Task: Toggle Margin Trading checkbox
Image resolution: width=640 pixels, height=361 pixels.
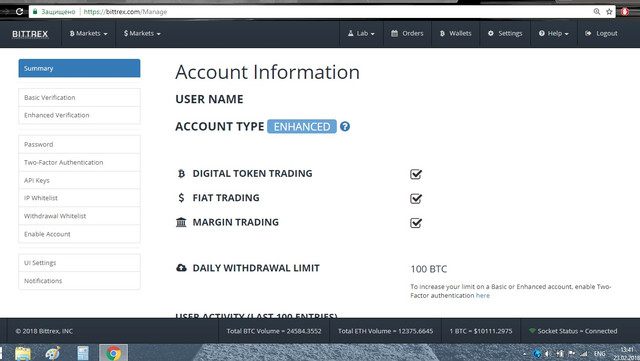Action: click(x=416, y=223)
